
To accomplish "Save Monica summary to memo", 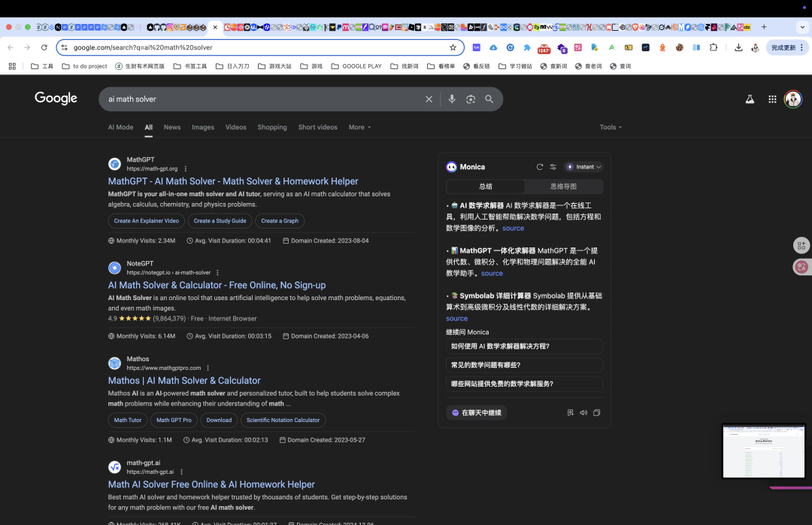I will (x=570, y=412).
